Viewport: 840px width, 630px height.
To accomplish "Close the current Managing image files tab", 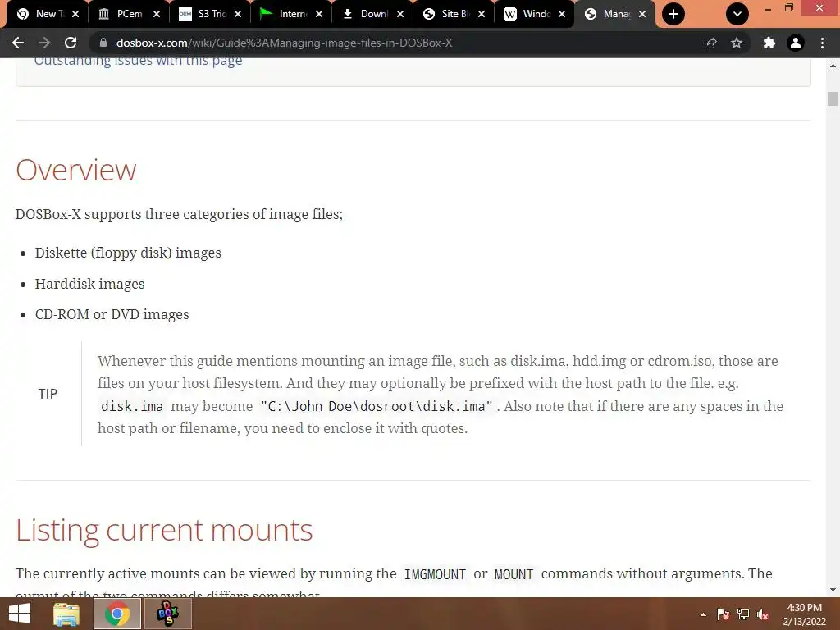I will [642, 14].
